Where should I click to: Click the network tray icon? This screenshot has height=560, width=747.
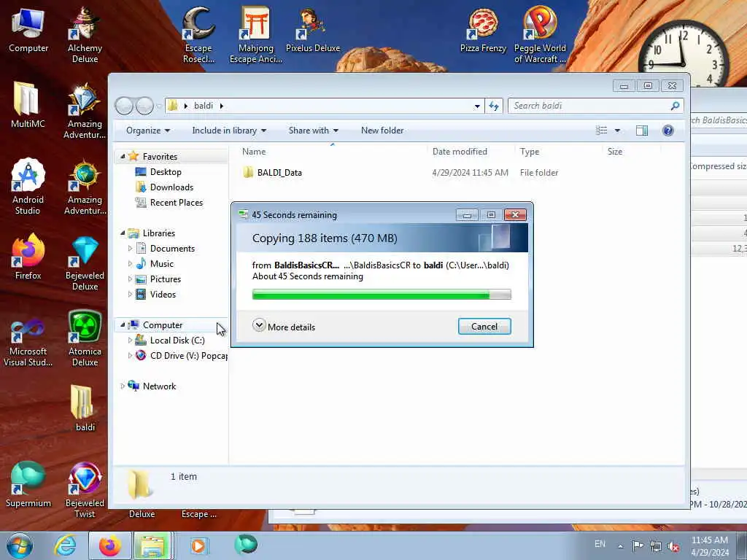(656, 547)
